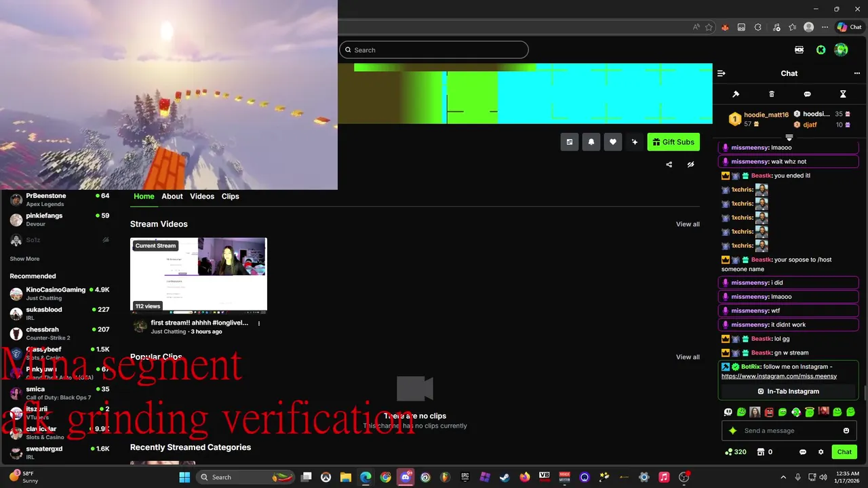Open PrBeenstone channel in sidebar
Image resolution: width=868 pixels, height=488 pixels.
60,199
